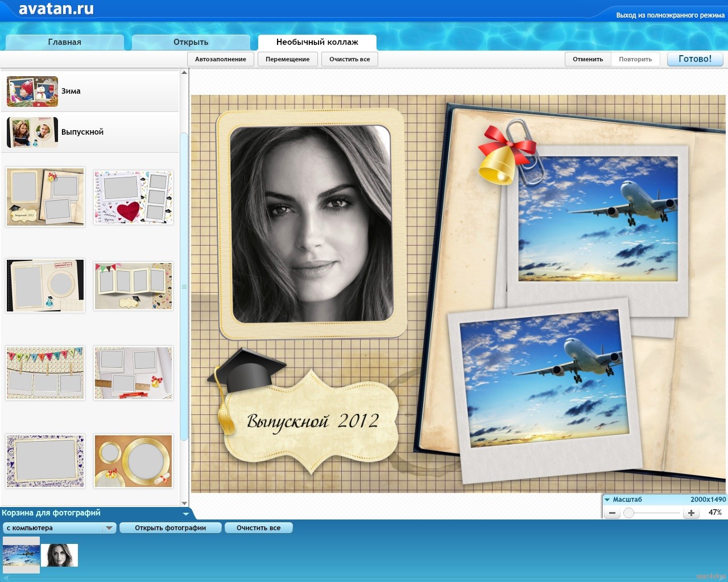Click the 2000x1490 canvas size text
728x582 pixels.
pyautogui.click(x=708, y=500)
